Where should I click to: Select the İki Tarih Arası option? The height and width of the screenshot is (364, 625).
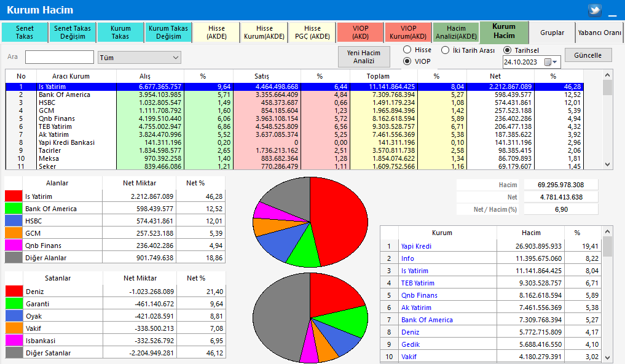(x=445, y=50)
